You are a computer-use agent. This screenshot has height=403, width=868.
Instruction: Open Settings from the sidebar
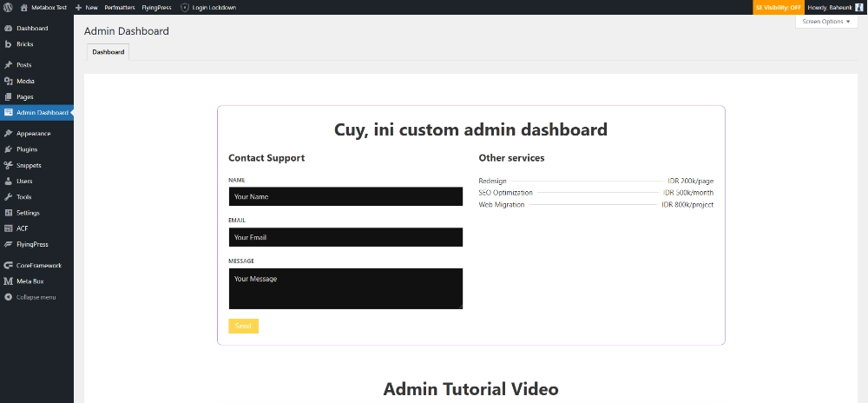coord(29,213)
